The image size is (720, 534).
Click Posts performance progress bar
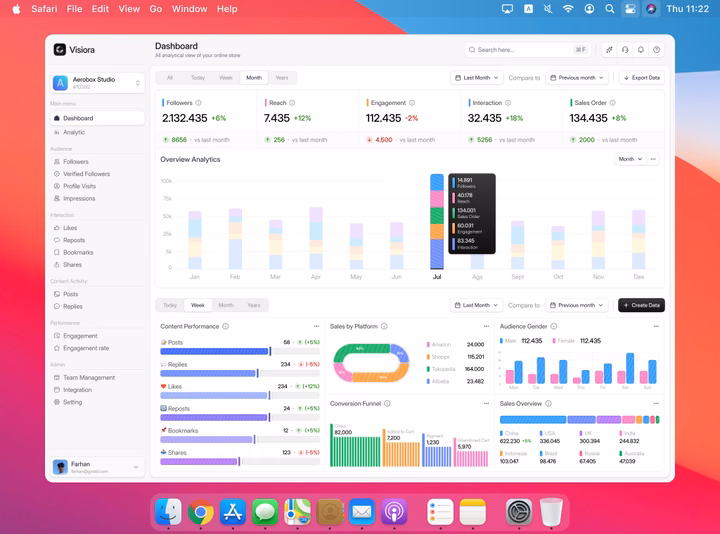point(240,351)
